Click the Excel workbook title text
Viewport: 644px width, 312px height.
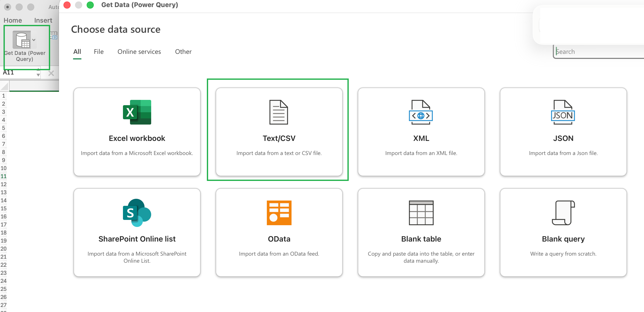click(137, 138)
